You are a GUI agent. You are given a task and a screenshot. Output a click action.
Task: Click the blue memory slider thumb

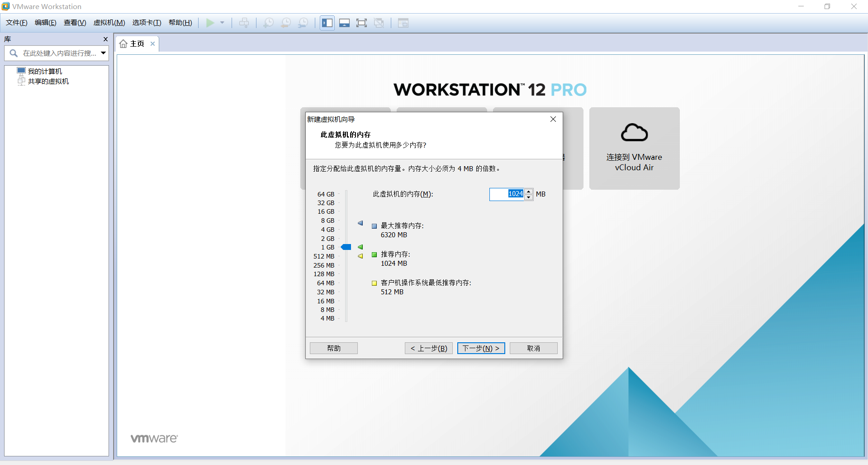click(346, 247)
